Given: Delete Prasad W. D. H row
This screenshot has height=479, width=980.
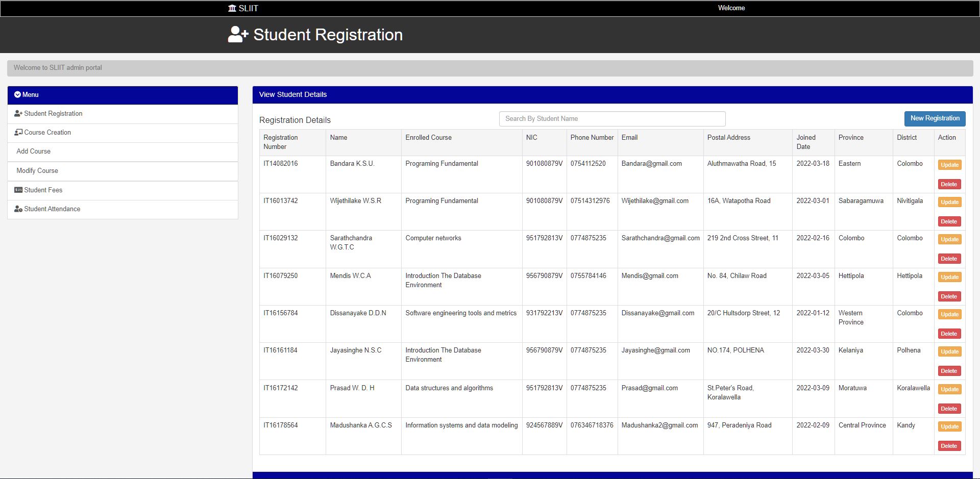Looking at the screenshot, I should [949, 409].
